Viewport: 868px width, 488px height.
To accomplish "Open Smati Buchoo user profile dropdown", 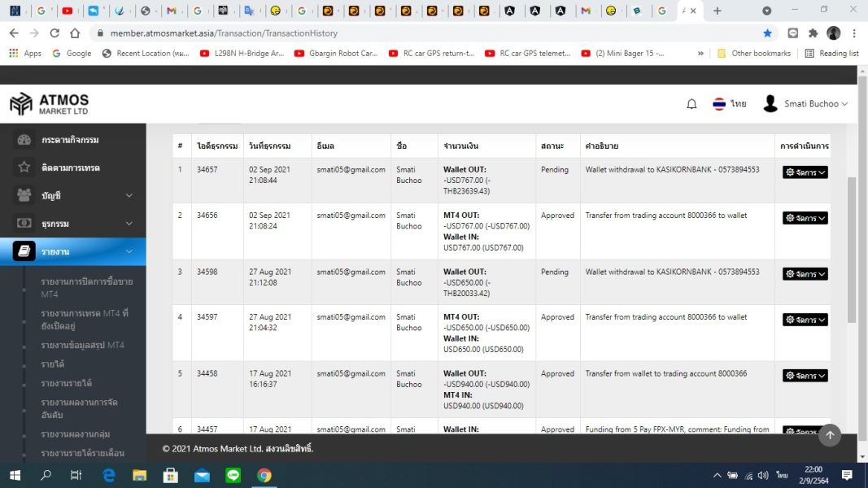I will pos(805,103).
